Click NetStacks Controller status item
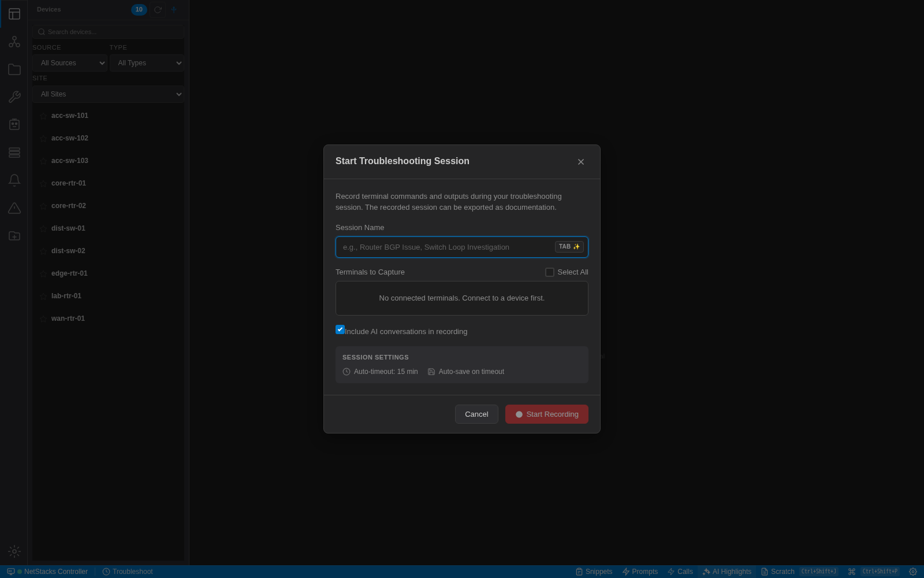Viewport: 924px width, 578px height. coord(47,572)
